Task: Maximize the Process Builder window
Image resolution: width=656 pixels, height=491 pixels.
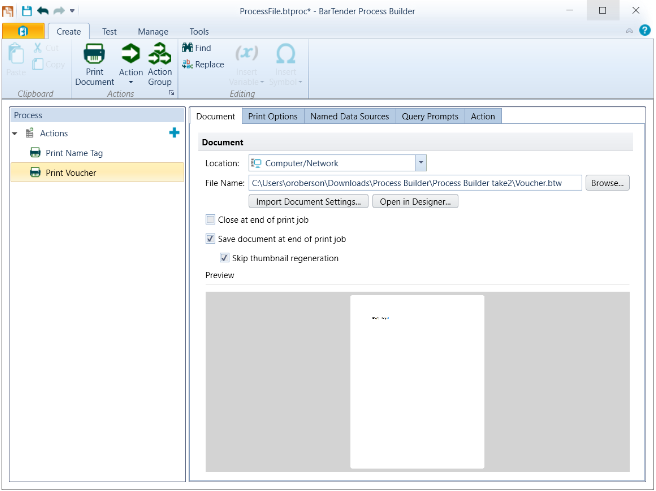Action: coord(602,10)
